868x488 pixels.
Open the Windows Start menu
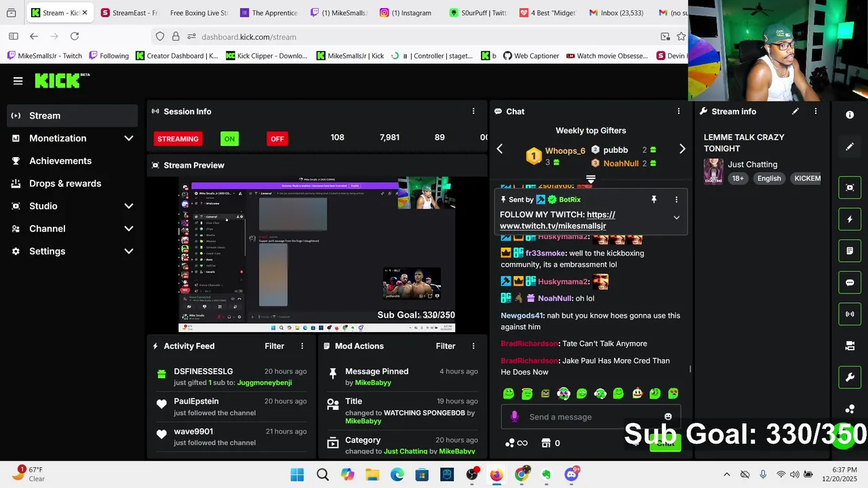(x=297, y=474)
